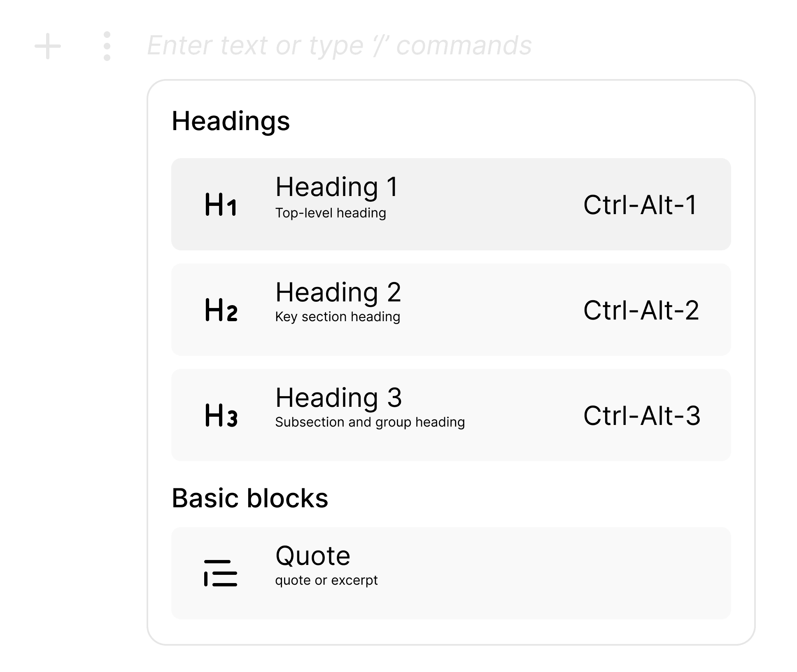
Task: Focus the 'Enter text or type' input
Action: tap(339, 45)
